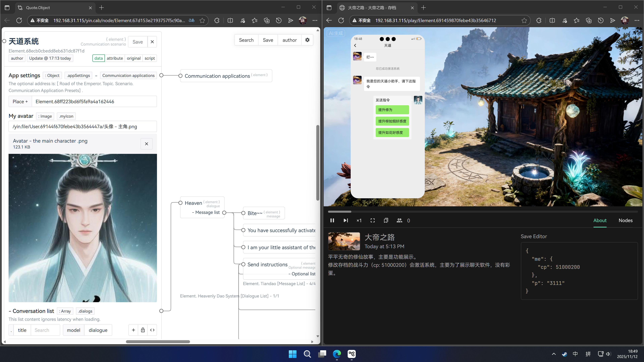Open code view using the <> icon

[x=152, y=330]
